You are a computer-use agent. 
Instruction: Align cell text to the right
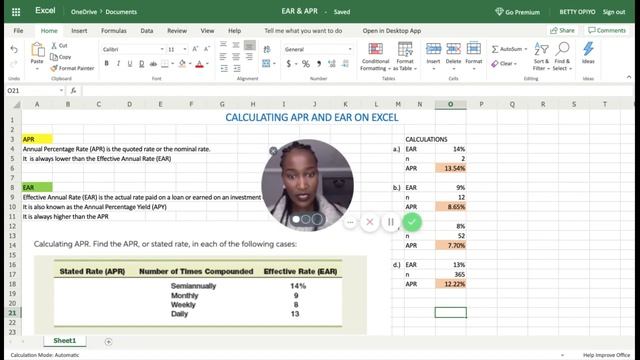point(249,57)
